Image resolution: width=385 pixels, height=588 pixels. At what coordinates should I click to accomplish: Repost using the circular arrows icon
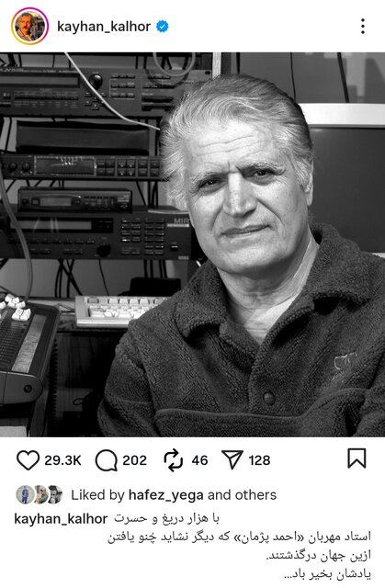click(174, 460)
